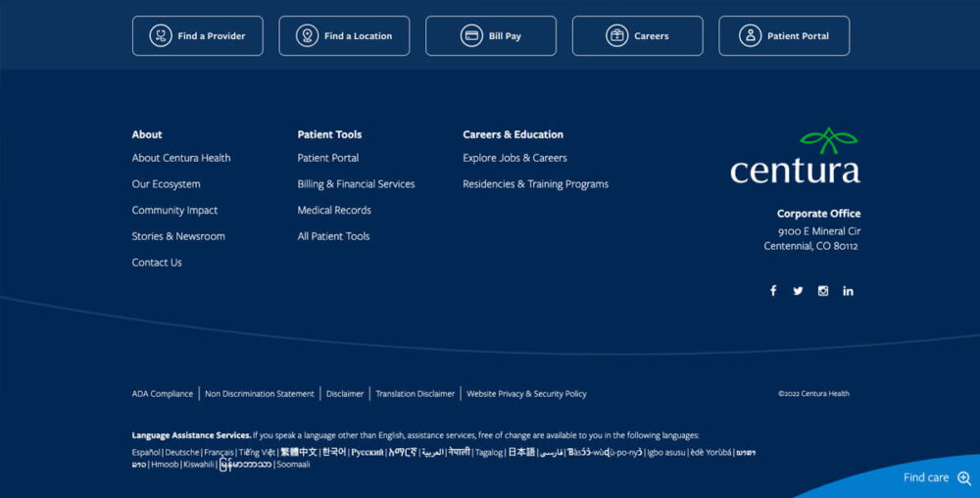Open About Centura Health link
This screenshot has height=498, width=980.
pos(181,158)
